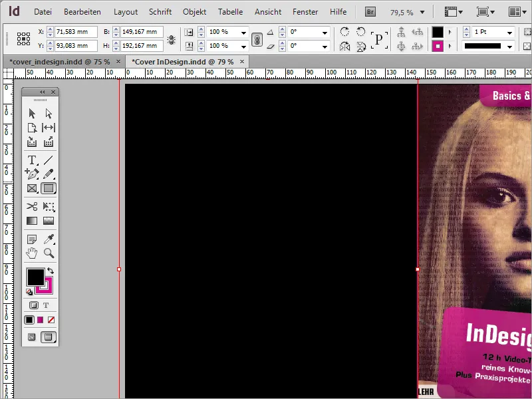Screen dimensions: 532x399
Task: Select the Content Collector tool
Action: pyautogui.click(x=32, y=142)
